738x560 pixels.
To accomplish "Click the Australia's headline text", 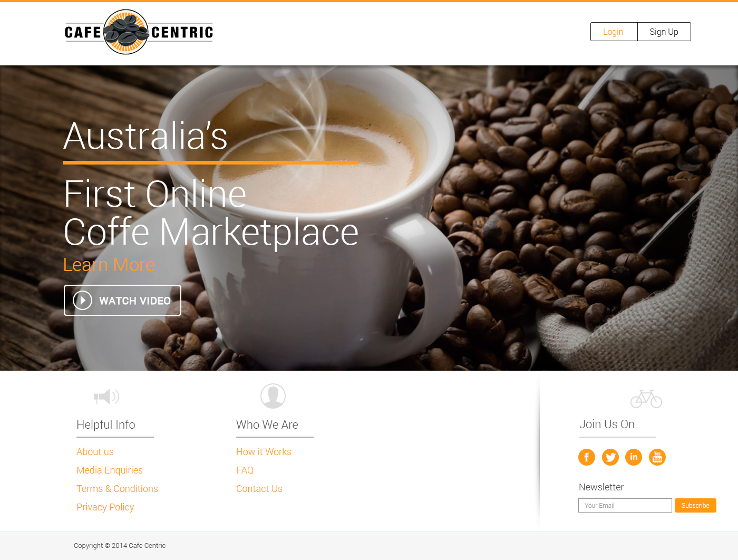I will [x=145, y=136].
